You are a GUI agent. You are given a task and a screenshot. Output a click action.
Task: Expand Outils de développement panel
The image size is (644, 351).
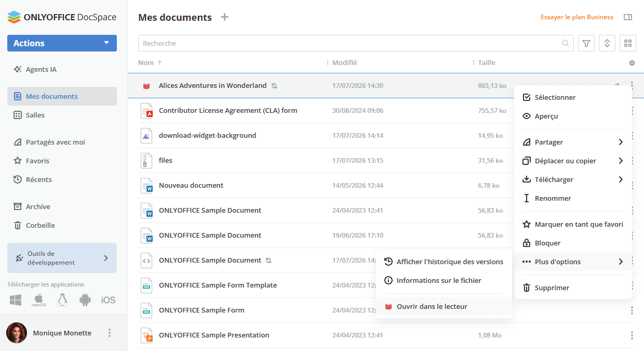tap(62, 258)
